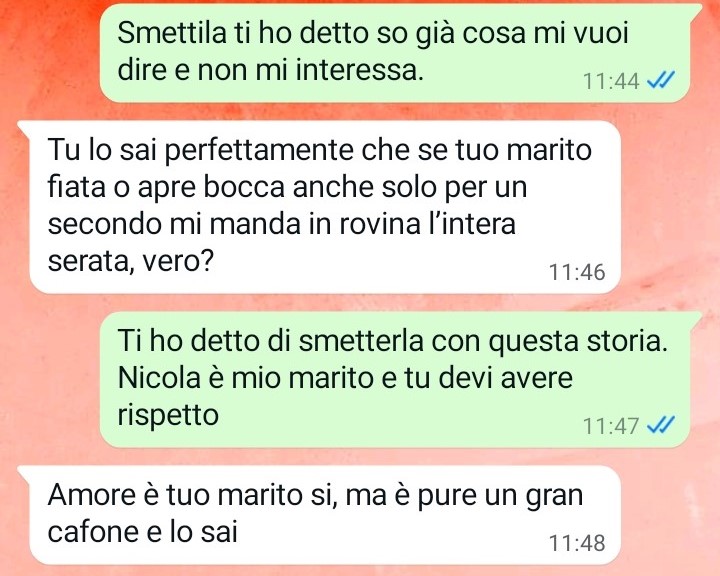Viewport: 720px width, 576px height.
Task: Click 'dire e non mi interessa.' line
Action: pyautogui.click(x=270, y=70)
